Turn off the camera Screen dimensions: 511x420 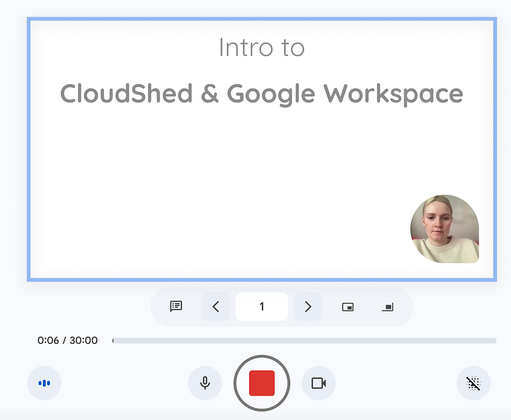point(319,383)
